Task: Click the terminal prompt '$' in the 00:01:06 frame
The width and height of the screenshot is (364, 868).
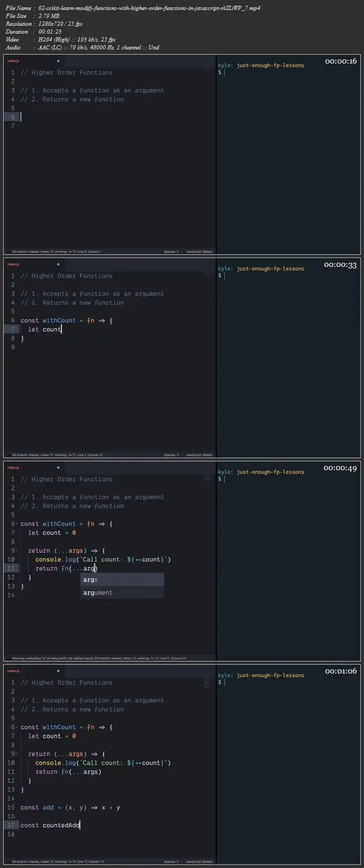Action: (x=220, y=682)
